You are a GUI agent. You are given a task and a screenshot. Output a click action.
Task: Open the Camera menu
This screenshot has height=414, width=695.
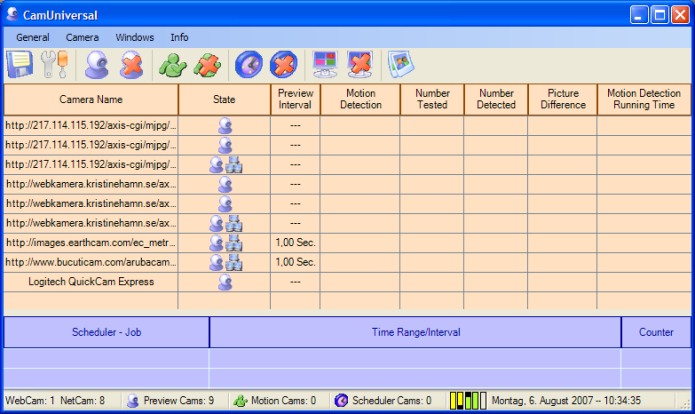tap(82, 37)
